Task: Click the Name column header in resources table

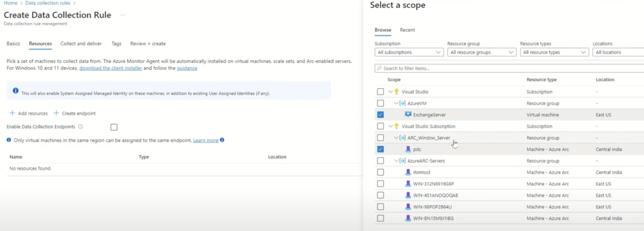Action: (x=16, y=157)
